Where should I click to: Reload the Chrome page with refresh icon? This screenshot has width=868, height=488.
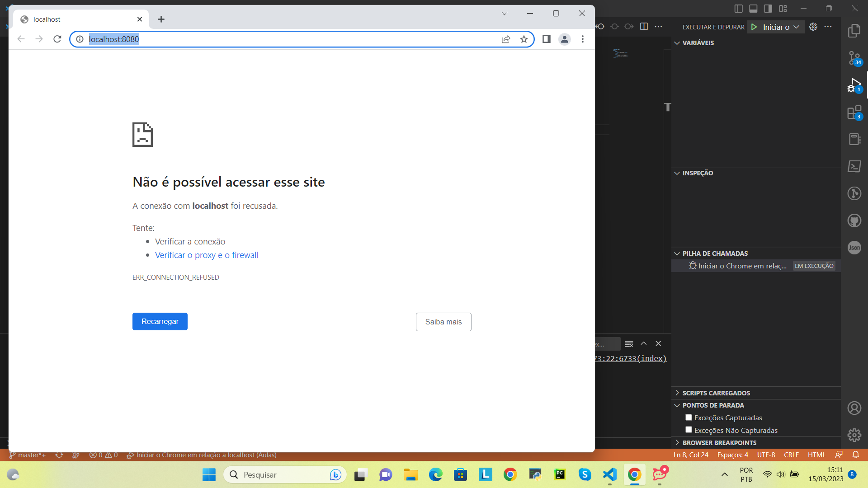point(57,39)
